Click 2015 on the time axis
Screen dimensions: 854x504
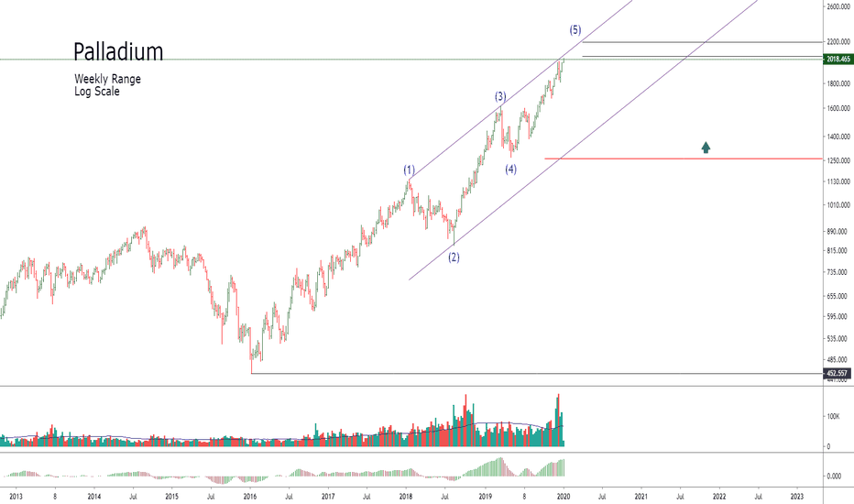(x=171, y=497)
